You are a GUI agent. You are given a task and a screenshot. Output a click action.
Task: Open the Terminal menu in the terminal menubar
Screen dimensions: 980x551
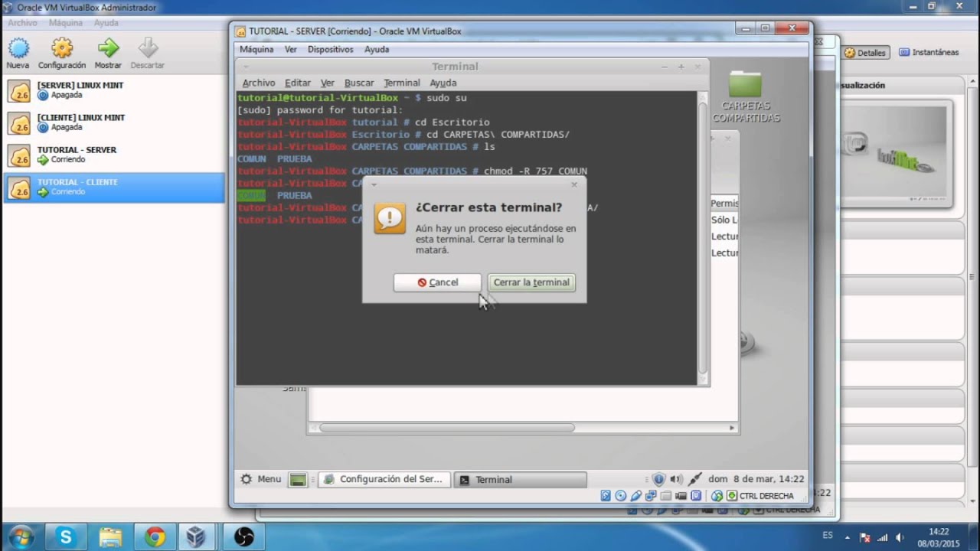tap(402, 83)
